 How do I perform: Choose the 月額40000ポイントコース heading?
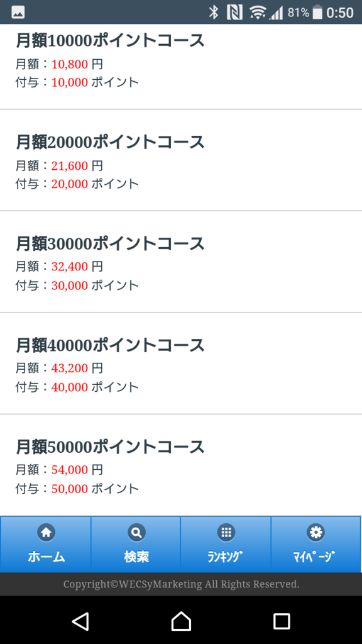[x=110, y=345]
